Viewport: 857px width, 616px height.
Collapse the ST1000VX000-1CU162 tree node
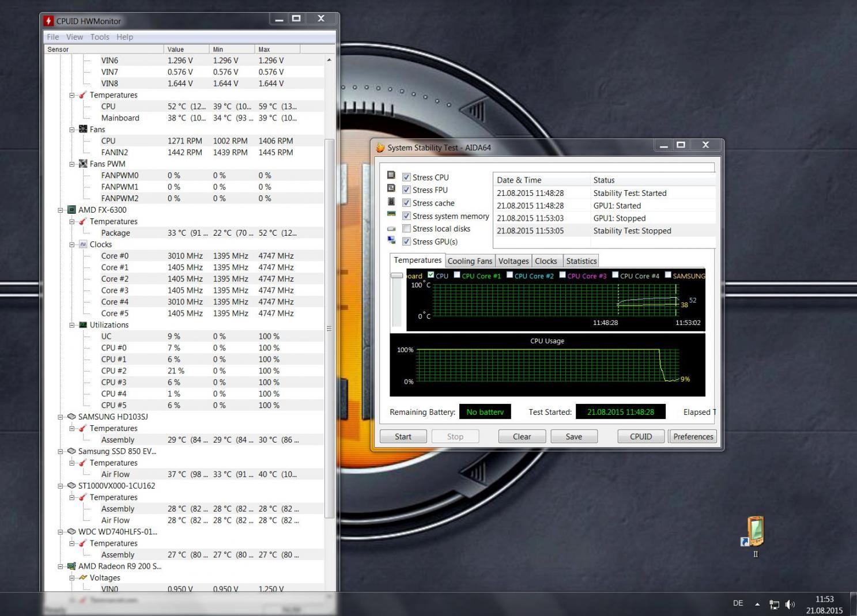click(x=61, y=486)
